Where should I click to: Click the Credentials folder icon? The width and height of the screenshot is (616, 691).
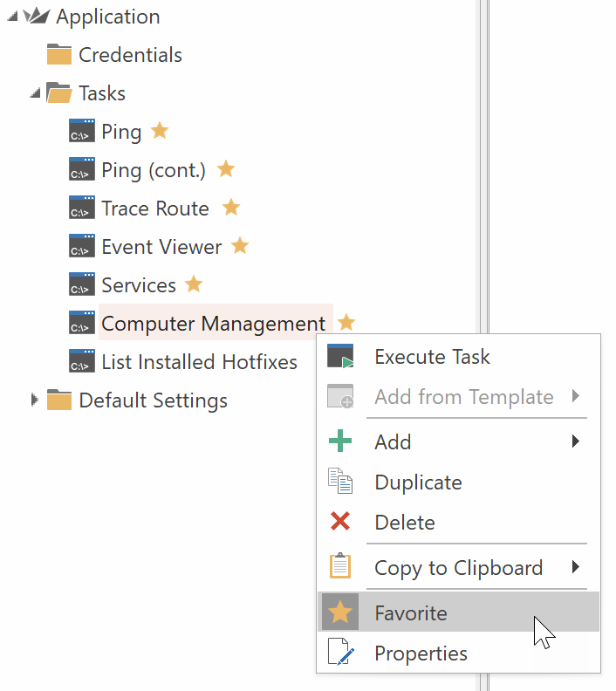[58, 55]
